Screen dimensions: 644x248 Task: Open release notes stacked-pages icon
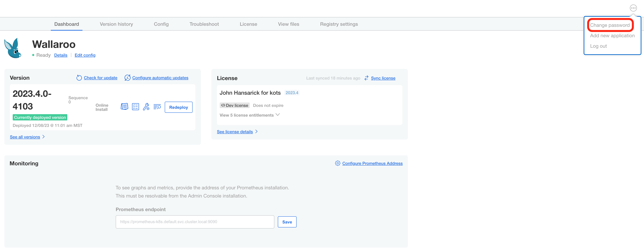click(124, 107)
